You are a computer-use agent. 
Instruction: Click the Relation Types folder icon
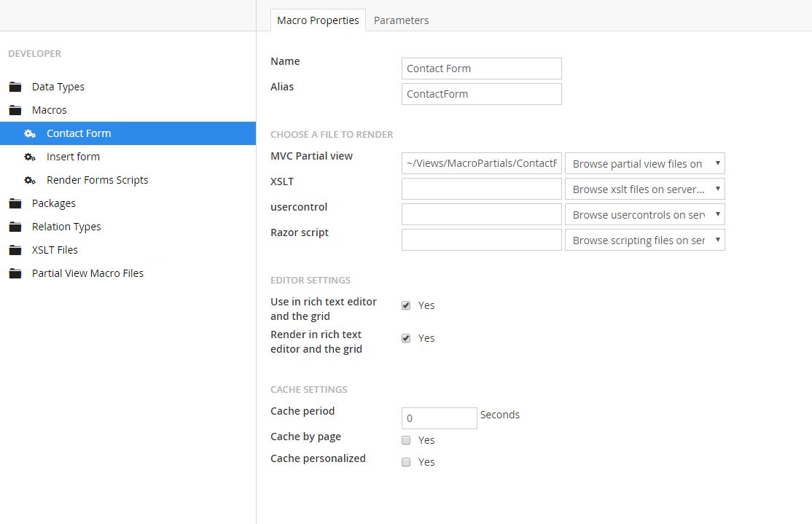click(x=15, y=227)
